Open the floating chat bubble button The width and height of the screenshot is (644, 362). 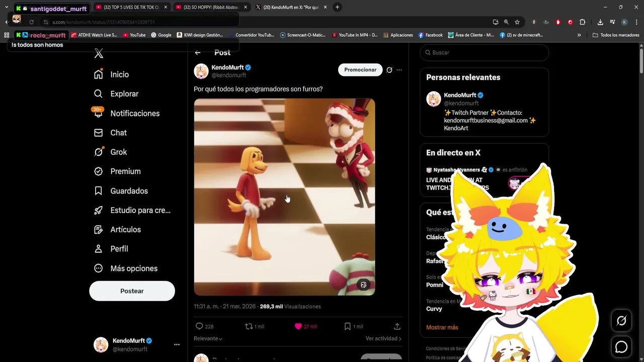click(621, 347)
